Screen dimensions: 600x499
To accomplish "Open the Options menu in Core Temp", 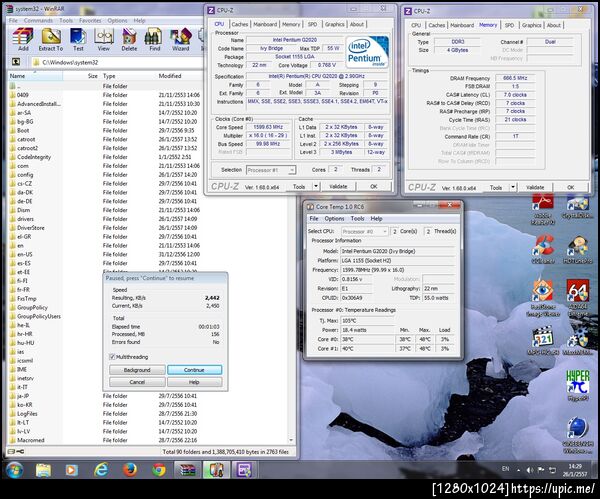I will pos(333,218).
